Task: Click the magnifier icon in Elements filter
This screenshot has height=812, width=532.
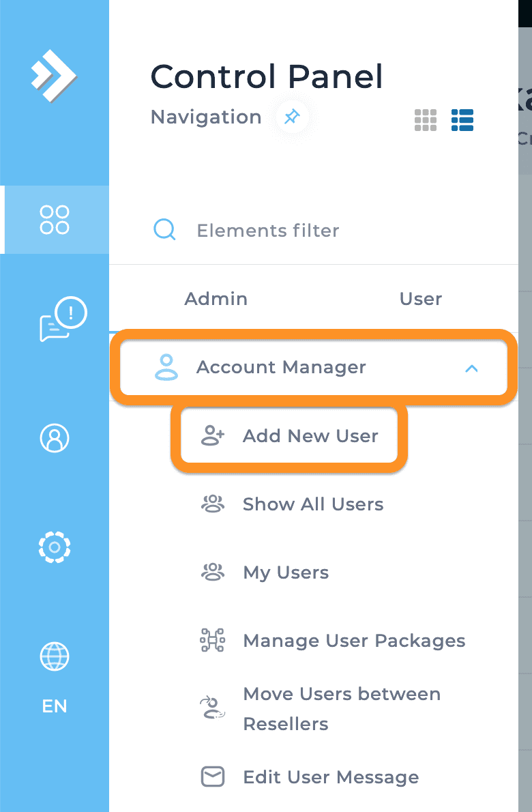Action: tap(164, 230)
